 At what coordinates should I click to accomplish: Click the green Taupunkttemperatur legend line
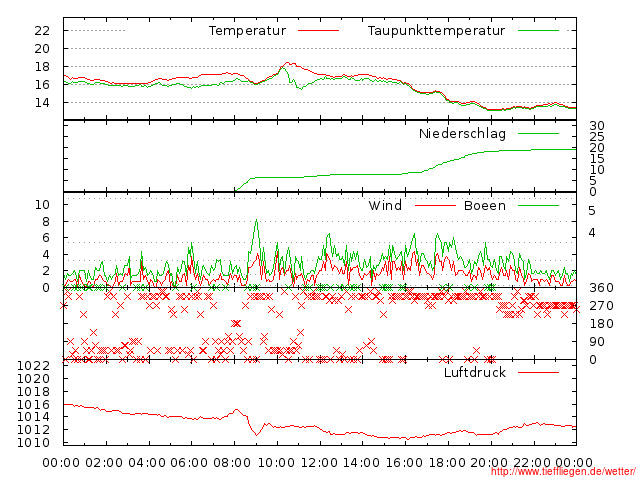(x=538, y=31)
